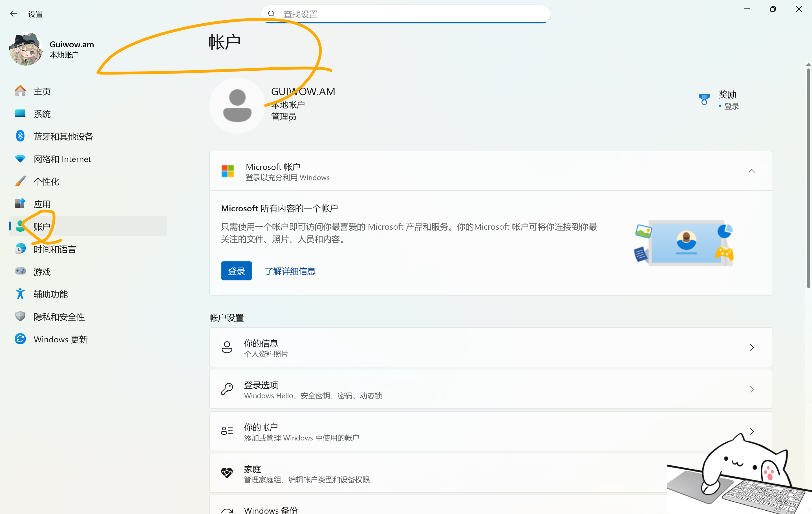
Task: Open the 主页 home icon in the sidebar
Action: 20,91
